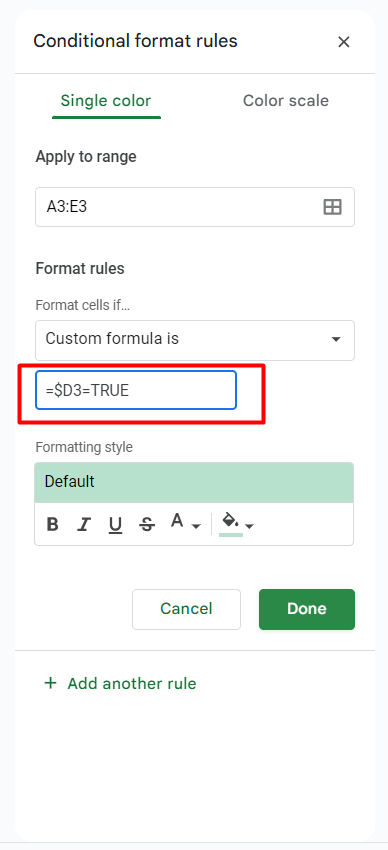
Task: Toggle italic formatting style
Action: pos(83,524)
